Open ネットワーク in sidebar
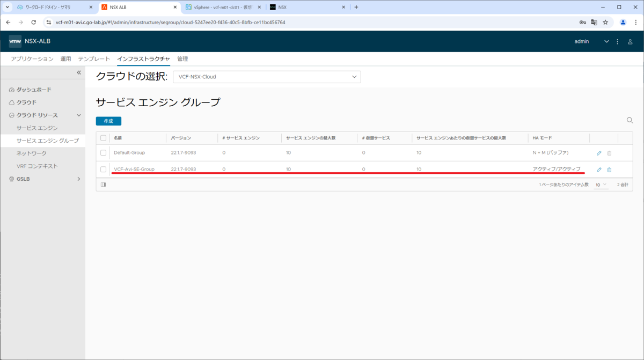Screen dimensions: 644x360 point(31,153)
